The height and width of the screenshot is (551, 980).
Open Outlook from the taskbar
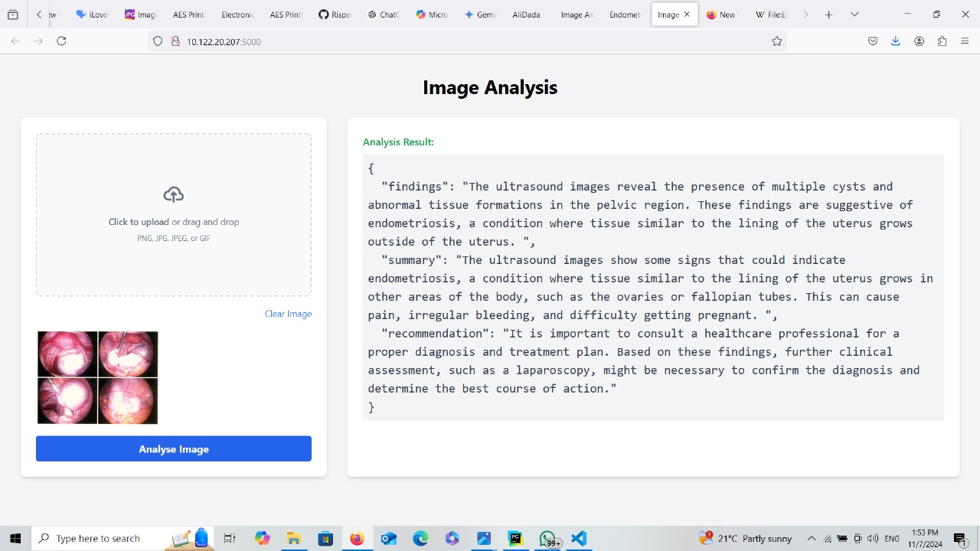tap(389, 539)
